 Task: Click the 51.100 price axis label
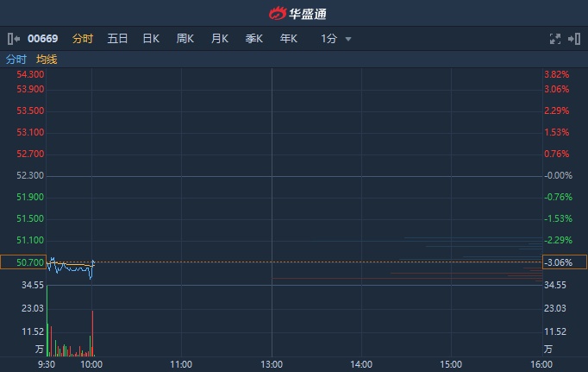click(x=30, y=240)
